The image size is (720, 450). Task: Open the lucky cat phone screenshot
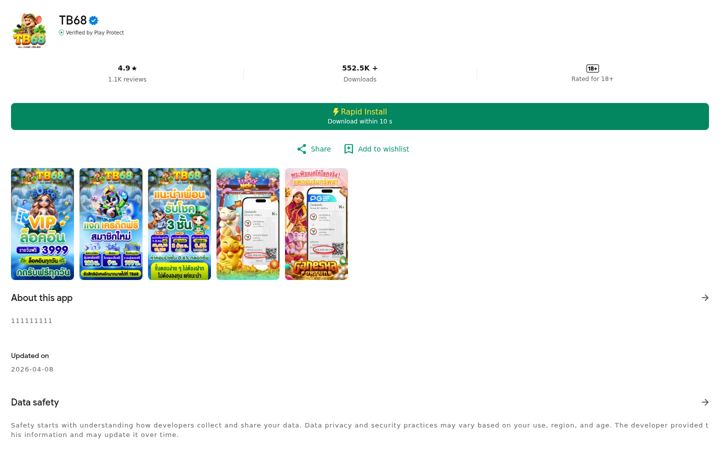248,224
